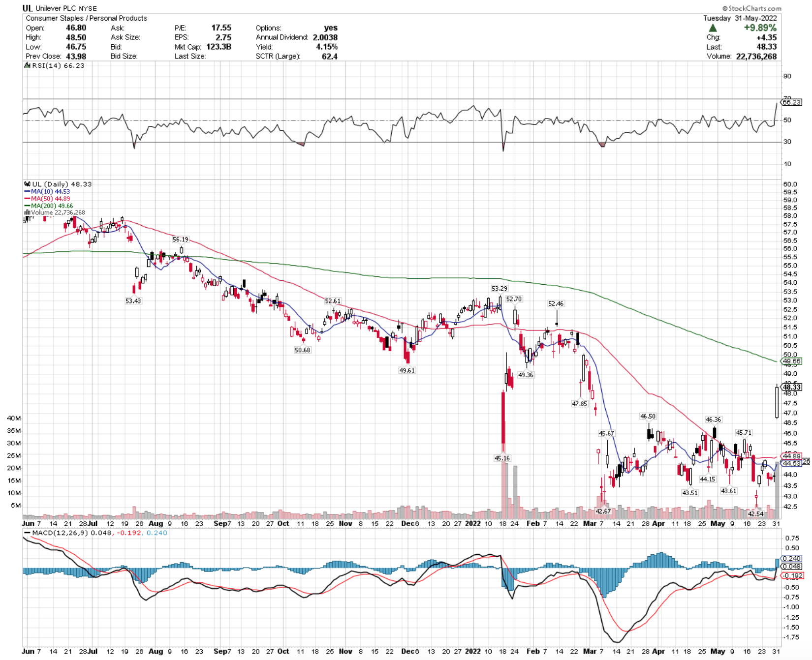Click the 52.61 price annotation
Viewport: 812px width, 660px height.
coord(332,301)
